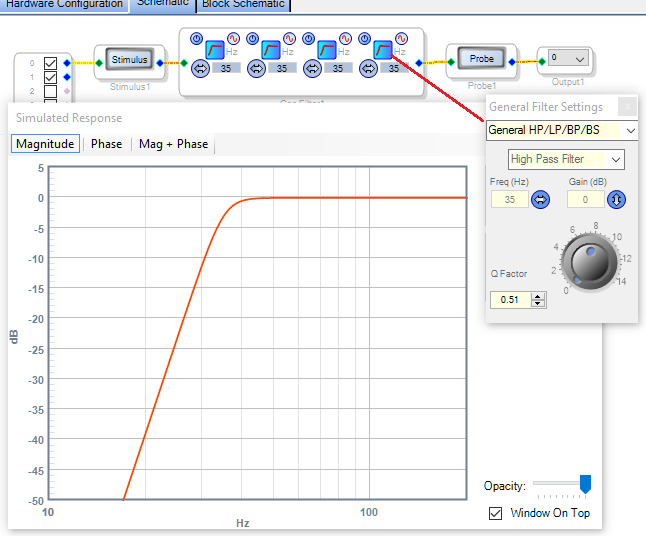The width and height of the screenshot is (646, 536).
Task: Click the fourth filter's 35 Hz value
Action: click(394, 68)
